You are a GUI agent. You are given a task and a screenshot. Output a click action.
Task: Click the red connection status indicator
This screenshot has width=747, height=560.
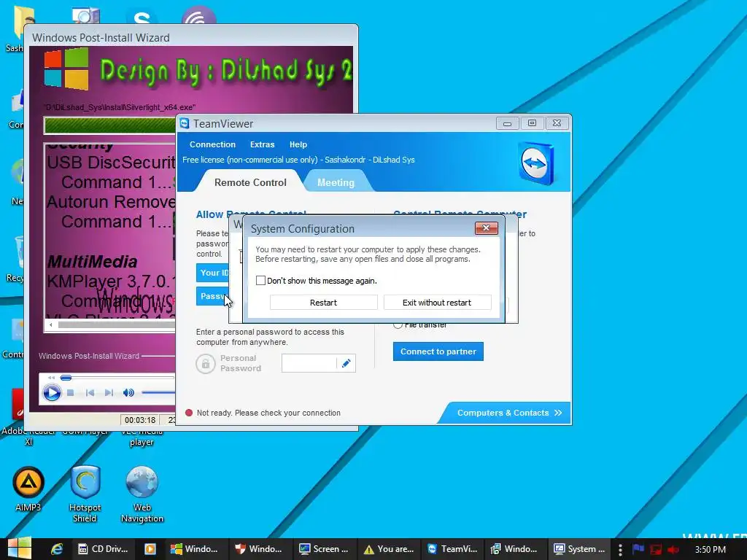click(x=189, y=413)
